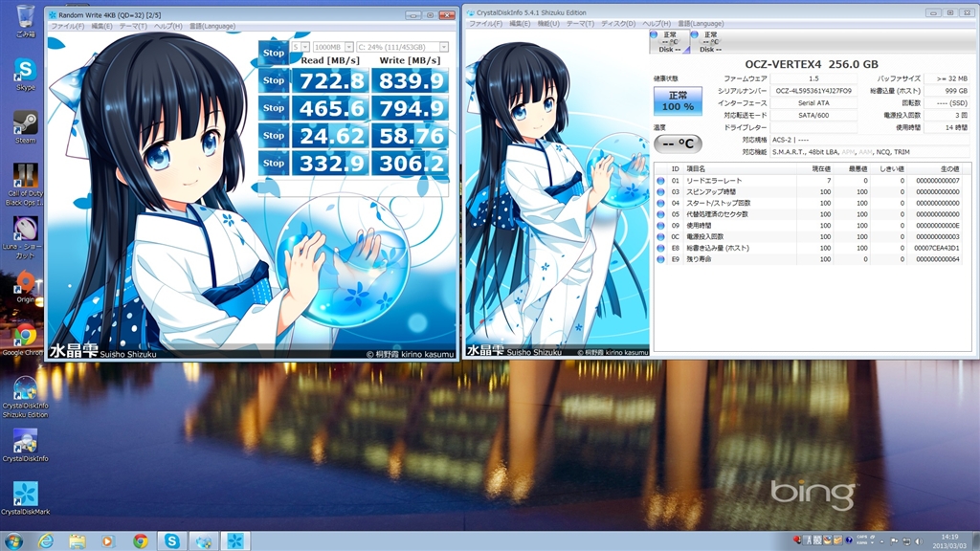The image size is (980, 551).
Task: Open the volume speaker tray icon
Action: 918,541
